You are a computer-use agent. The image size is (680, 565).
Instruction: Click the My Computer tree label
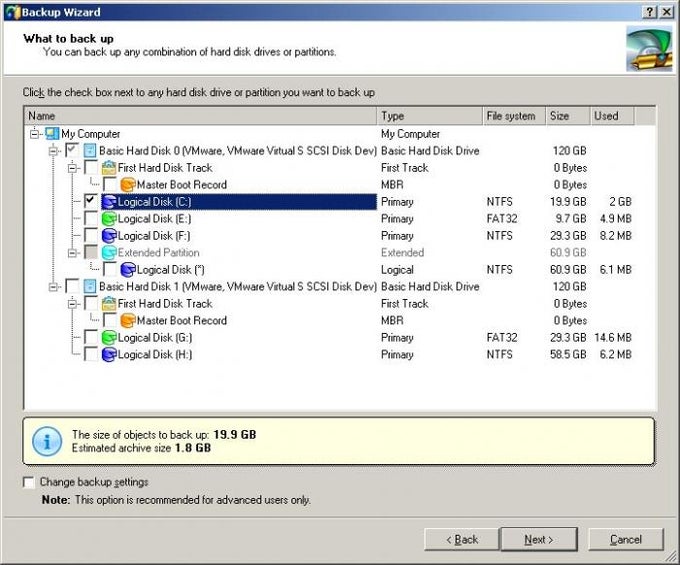click(91, 134)
